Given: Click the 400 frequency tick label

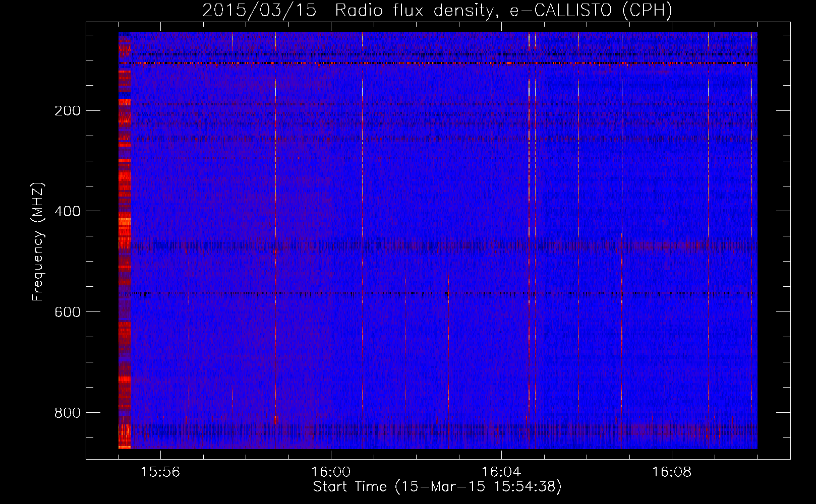Looking at the screenshot, I should point(68,212).
